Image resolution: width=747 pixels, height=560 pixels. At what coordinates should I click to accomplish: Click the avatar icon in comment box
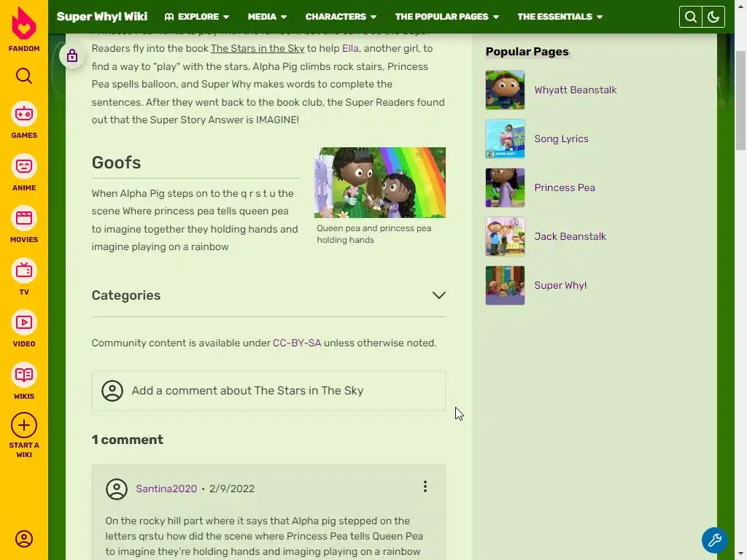point(112,391)
